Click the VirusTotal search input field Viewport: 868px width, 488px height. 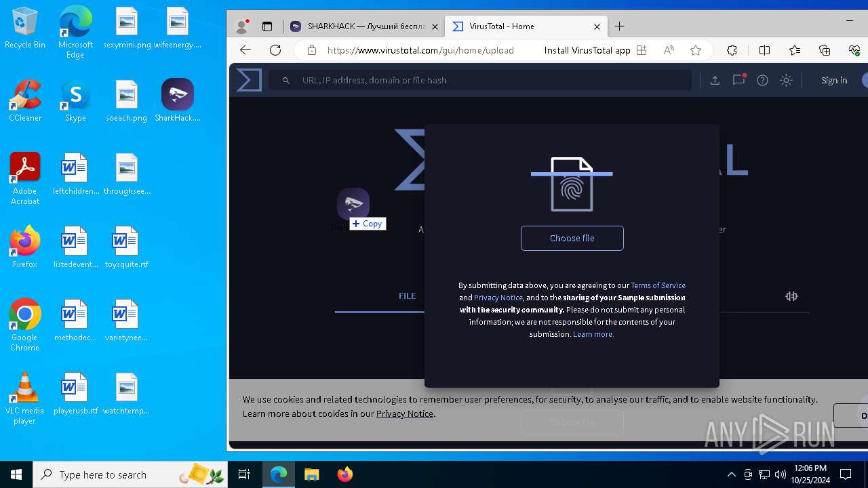(x=481, y=80)
